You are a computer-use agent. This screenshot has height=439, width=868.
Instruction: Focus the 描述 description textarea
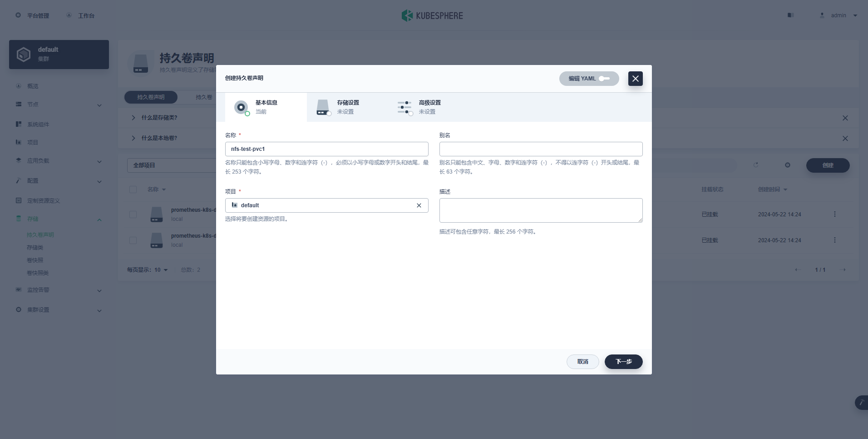[541, 210]
